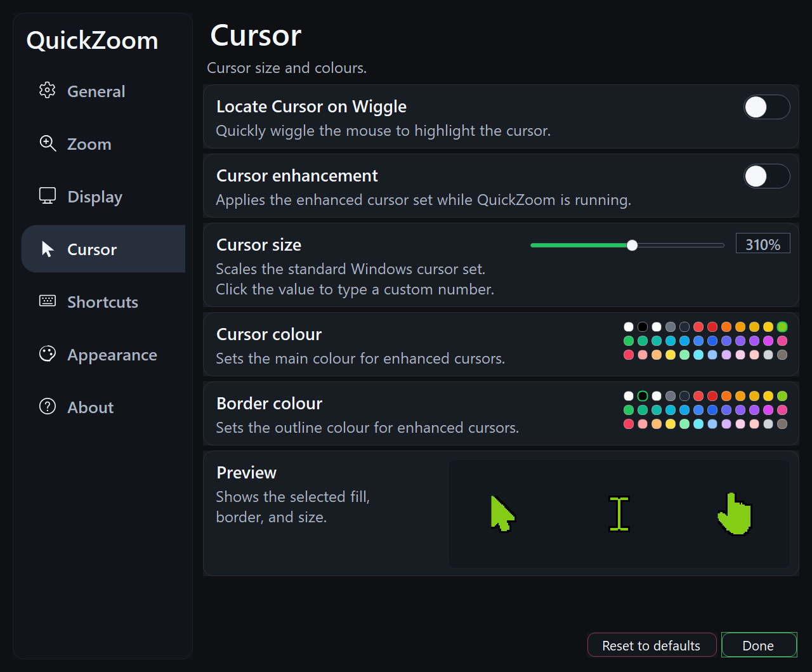
Task: Open Shortcuts via the keyboard icon
Action: point(48,301)
